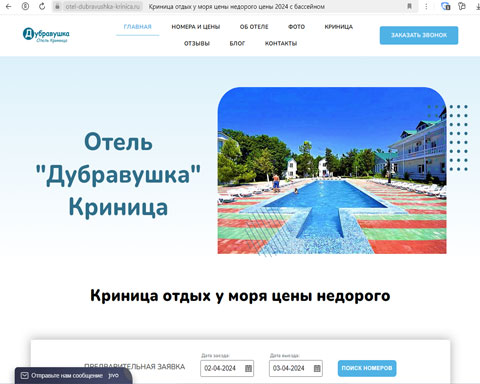Click the hotel pool photo
This screenshot has height=384, width=480.
pyautogui.click(x=332, y=171)
